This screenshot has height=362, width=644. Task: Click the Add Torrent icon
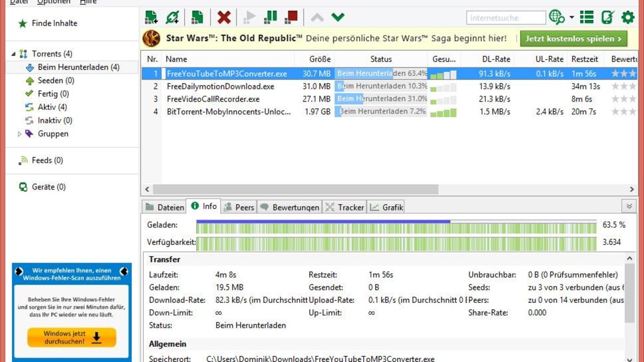point(151,17)
